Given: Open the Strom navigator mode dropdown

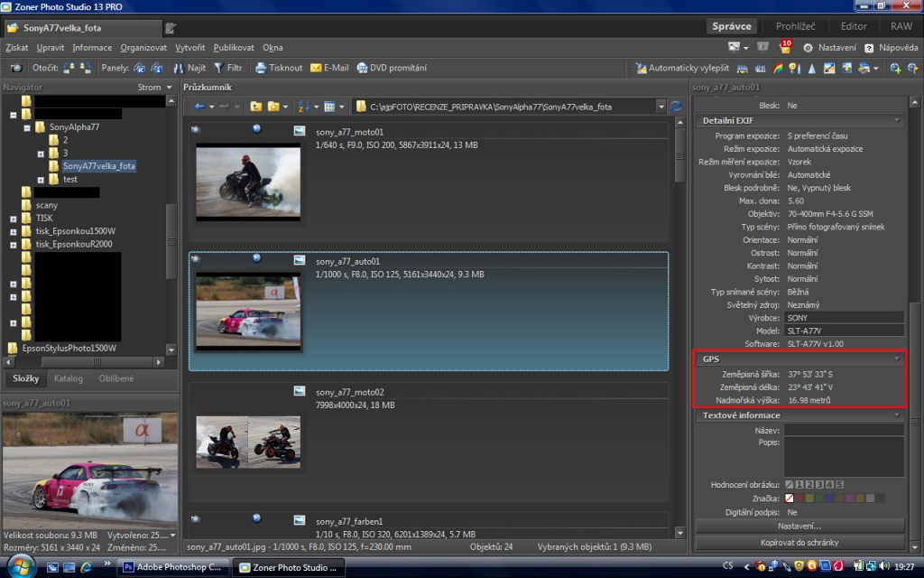Looking at the screenshot, I should point(154,88).
